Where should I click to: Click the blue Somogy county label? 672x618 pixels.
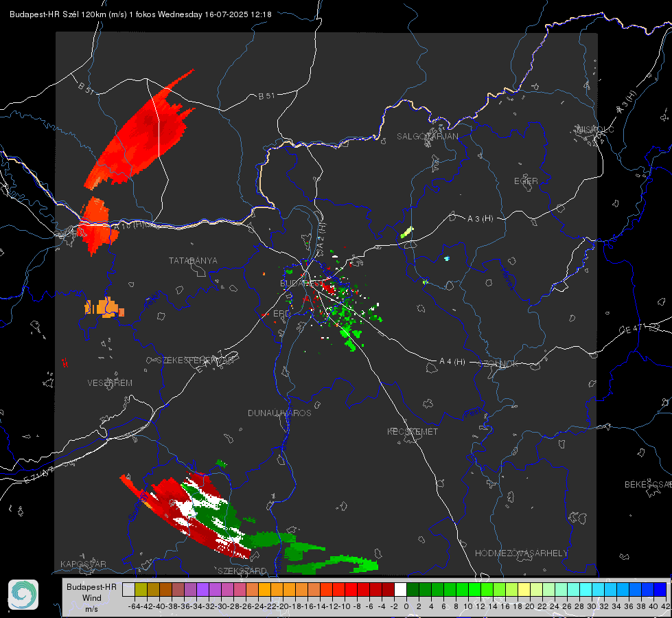137,507
